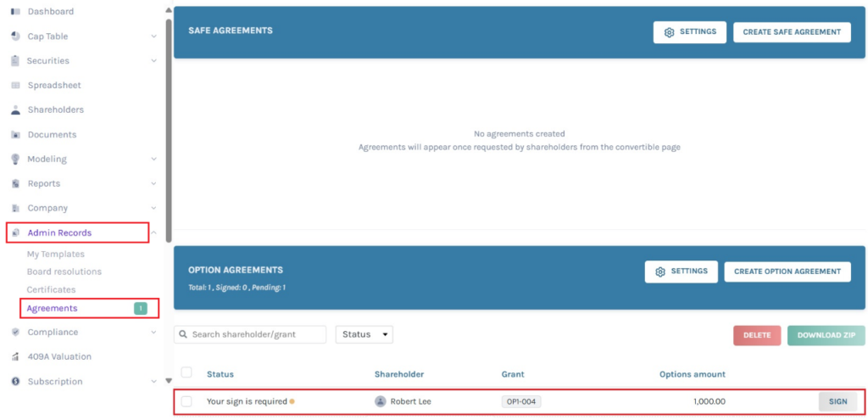The height and width of the screenshot is (420, 868).
Task: Click the Documents folder icon
Action: pos(15,135)
